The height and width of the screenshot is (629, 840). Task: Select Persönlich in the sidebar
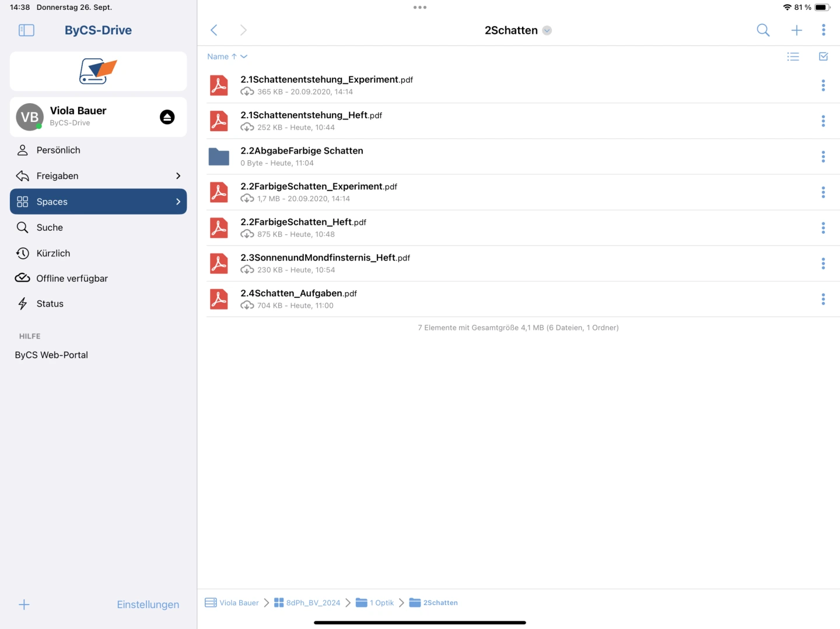pos(58,150)
